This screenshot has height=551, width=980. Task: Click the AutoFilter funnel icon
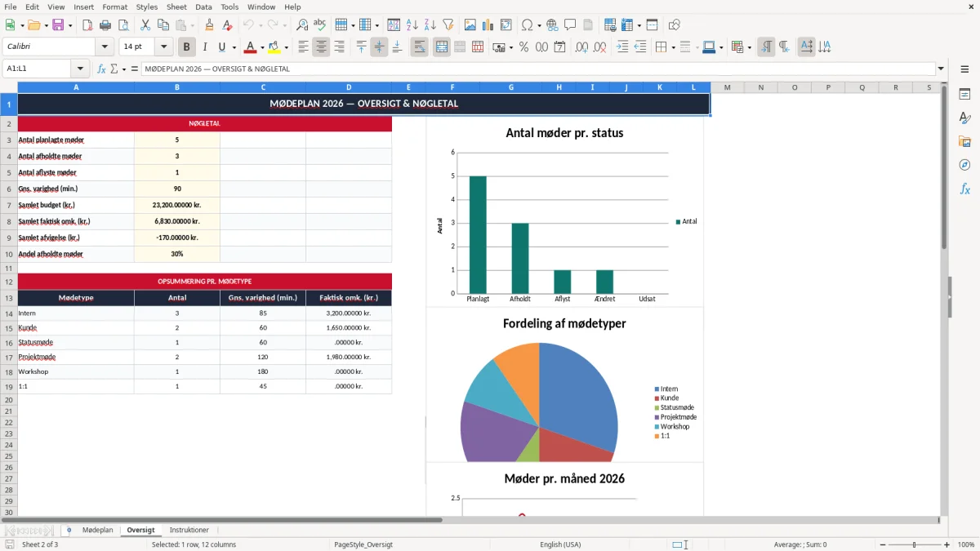(x=448, y=25)
